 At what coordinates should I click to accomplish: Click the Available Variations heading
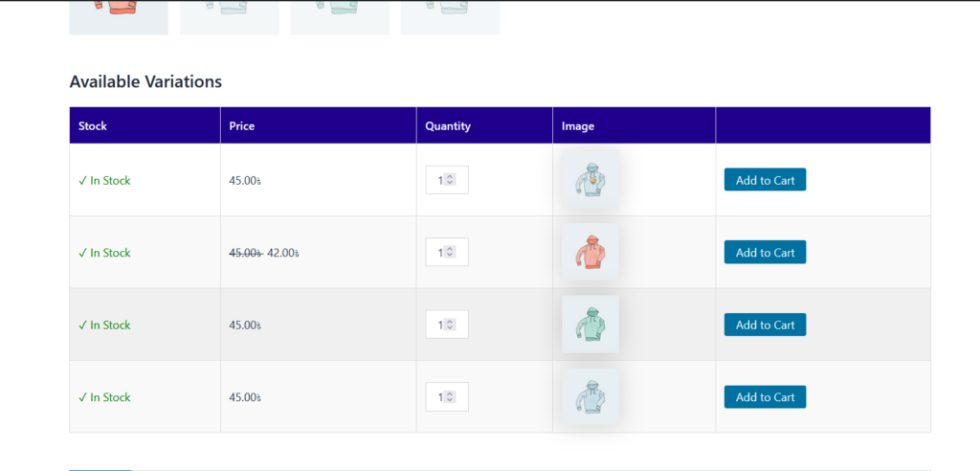click(145, 82)
